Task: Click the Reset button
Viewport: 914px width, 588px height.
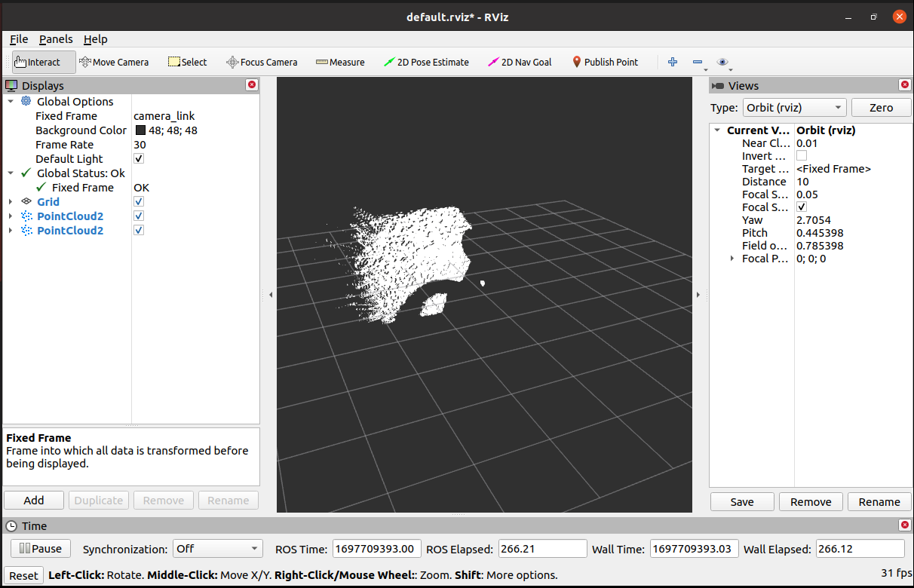Action: [x=23, y=575]
